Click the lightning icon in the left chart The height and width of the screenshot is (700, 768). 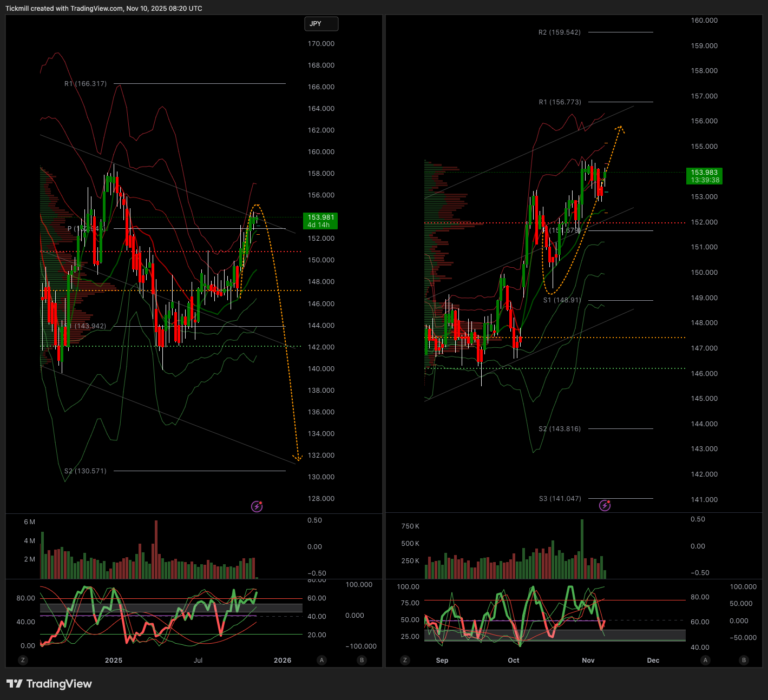(x=257, y=506)
